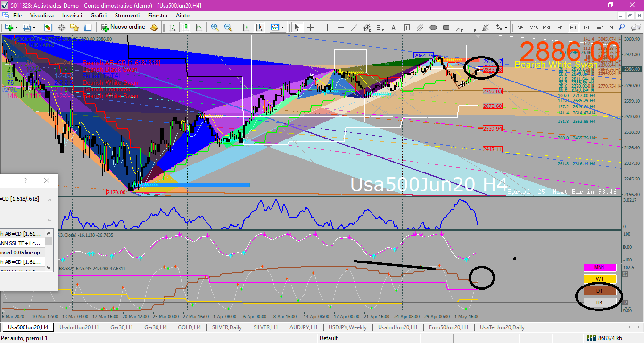
Task: Open the Finestra menu
Action: 157,16
